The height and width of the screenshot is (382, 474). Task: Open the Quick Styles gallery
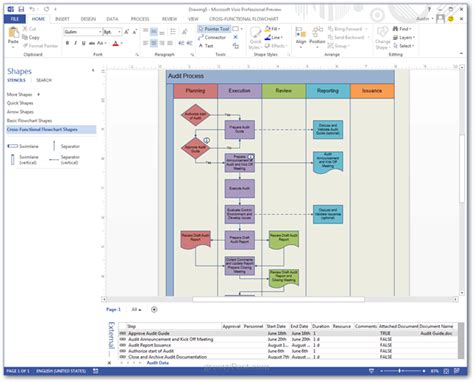coord(255,37)
